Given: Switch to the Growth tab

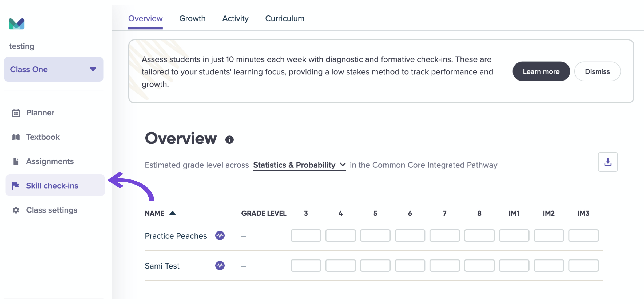Looking at the screenshot, I should click(x=192, y=18).
